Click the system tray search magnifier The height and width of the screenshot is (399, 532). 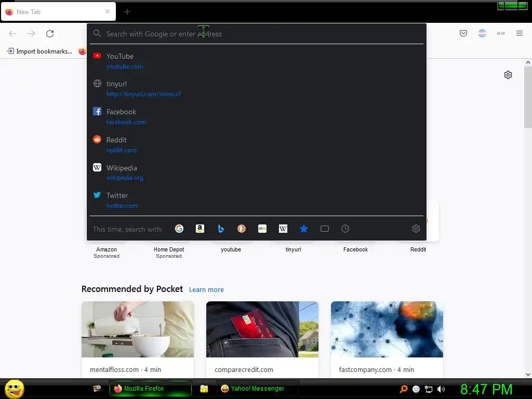click(x=403, y=389)
